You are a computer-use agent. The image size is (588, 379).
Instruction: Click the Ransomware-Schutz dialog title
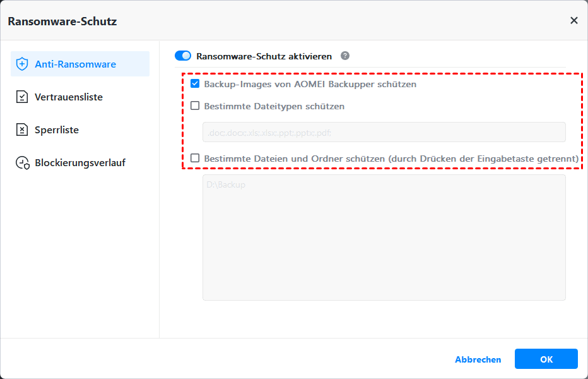[x=62, y=21]
